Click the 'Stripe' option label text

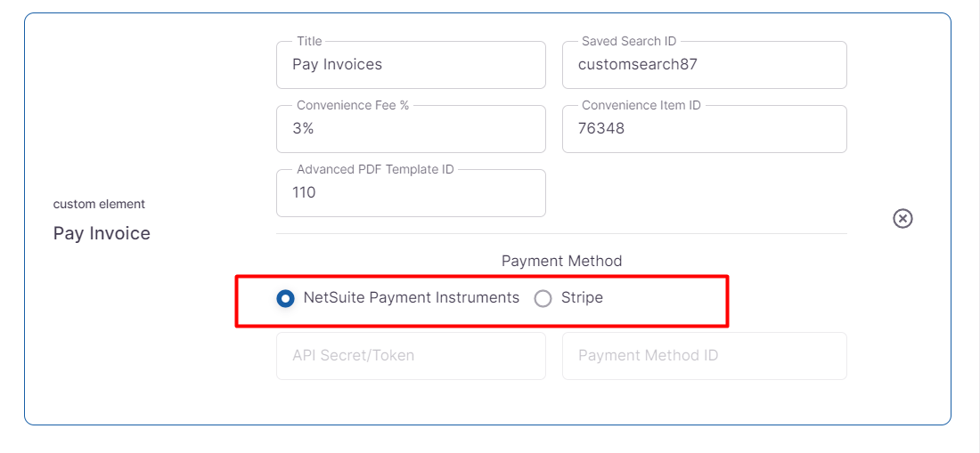coord(582,298)
